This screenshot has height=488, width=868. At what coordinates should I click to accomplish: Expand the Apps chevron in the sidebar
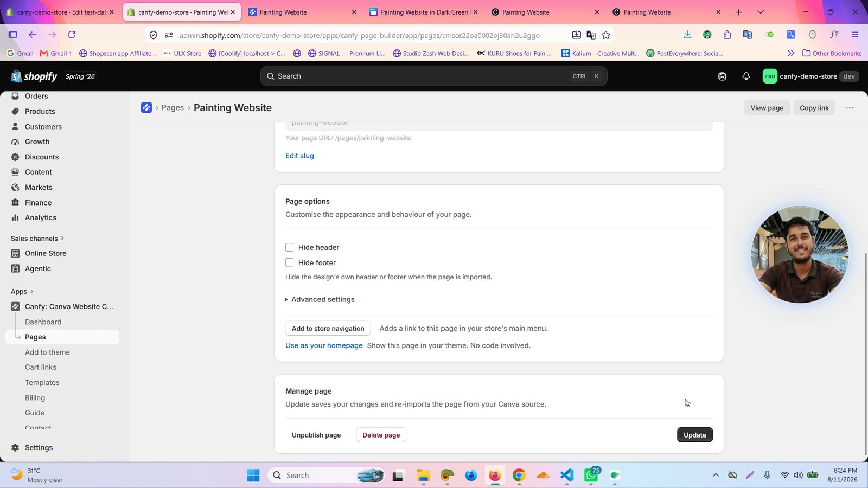(x=31, y=291)
